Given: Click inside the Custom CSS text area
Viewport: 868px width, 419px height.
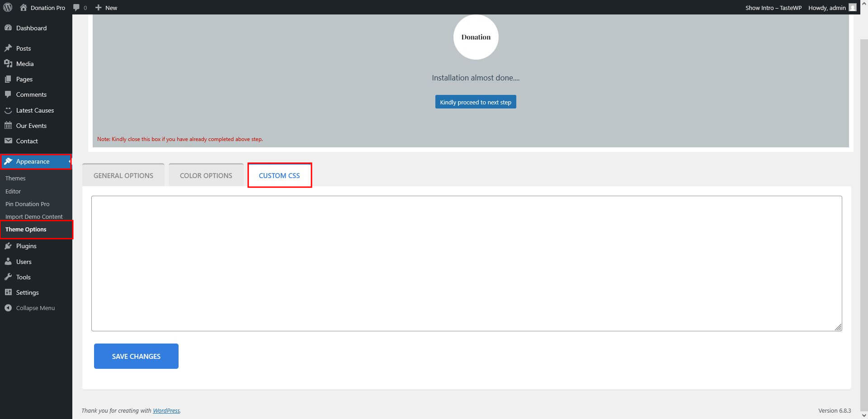Looking at the screenshot, I should point(466,263).
